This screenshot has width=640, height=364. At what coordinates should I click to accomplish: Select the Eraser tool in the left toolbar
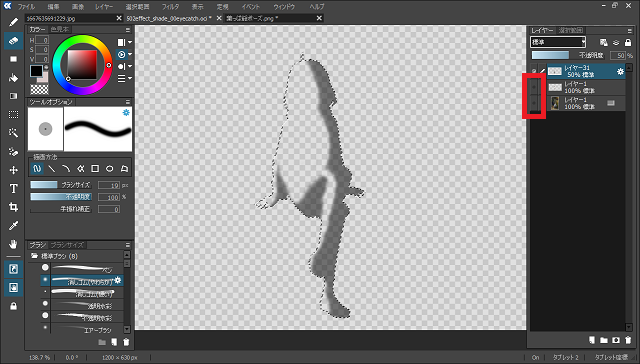click(x=13, y=41)
